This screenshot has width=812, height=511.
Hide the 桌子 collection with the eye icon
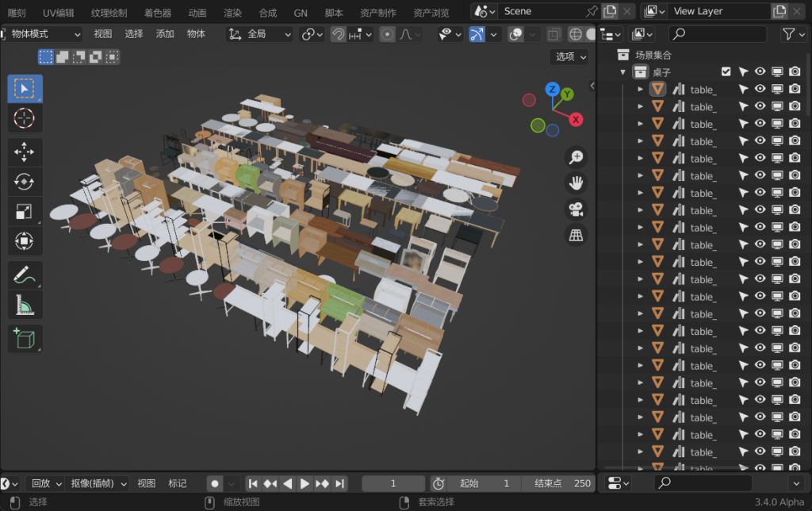click(760, 72)
